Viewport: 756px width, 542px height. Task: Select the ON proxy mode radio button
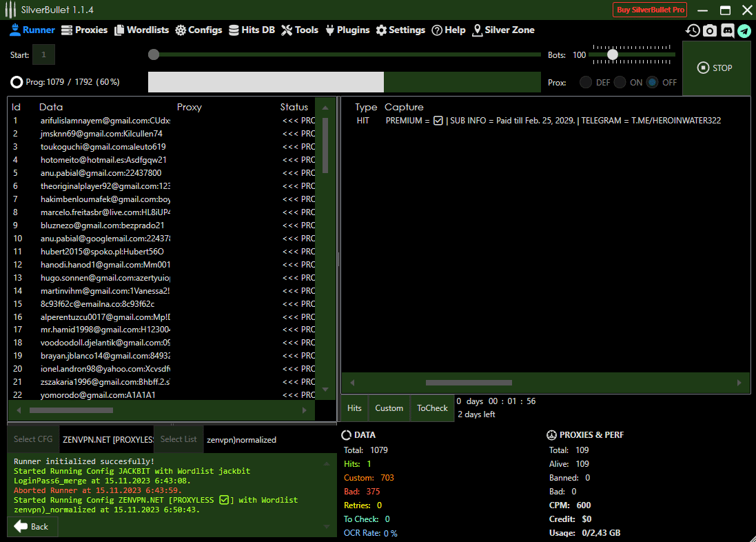tap(620, 82)
